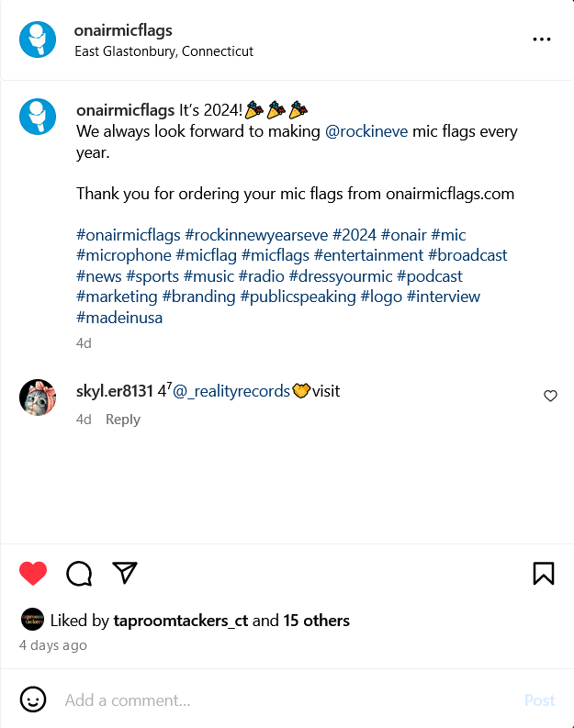Open the @_realityrecords mention
Viewport: 574px width, 728px height.
pyautogui.click(x=231, y=391)
